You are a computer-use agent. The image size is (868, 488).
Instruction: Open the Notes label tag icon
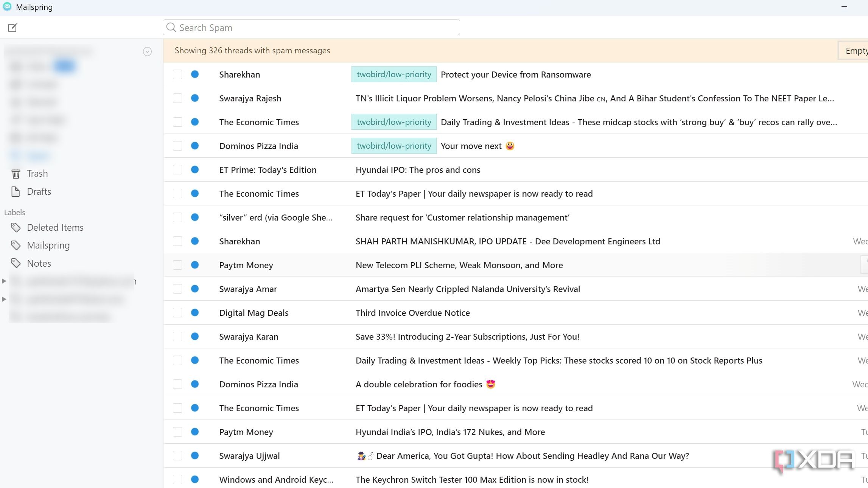tap(16, 263)
